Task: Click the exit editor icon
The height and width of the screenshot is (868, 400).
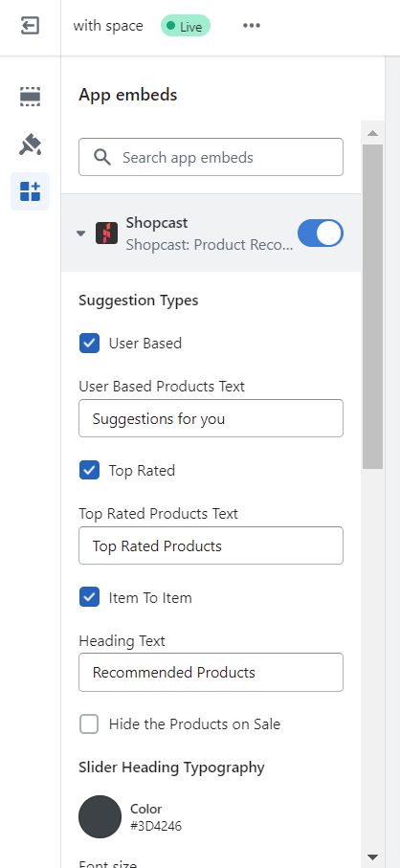Action: 30,26
